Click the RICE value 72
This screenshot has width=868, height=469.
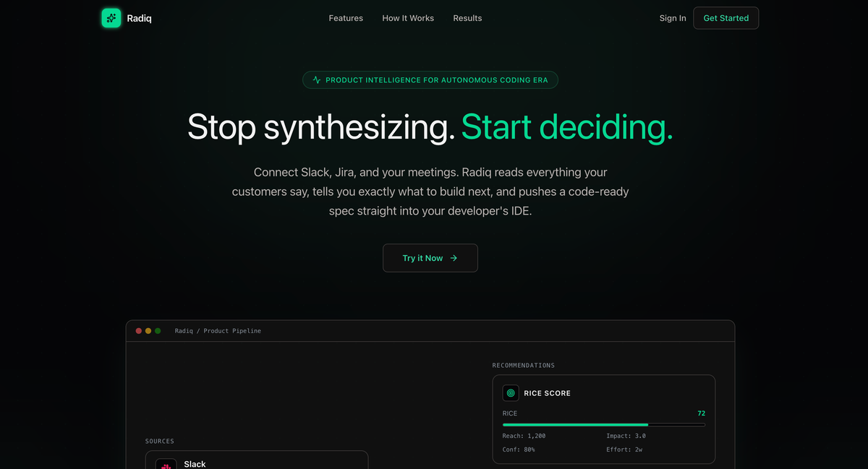701,413
